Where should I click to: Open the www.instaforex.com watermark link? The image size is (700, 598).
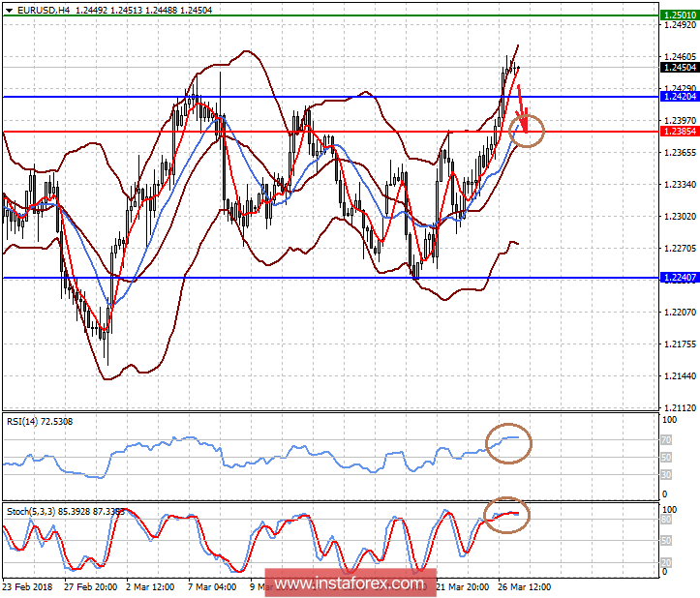pos(350,583)
